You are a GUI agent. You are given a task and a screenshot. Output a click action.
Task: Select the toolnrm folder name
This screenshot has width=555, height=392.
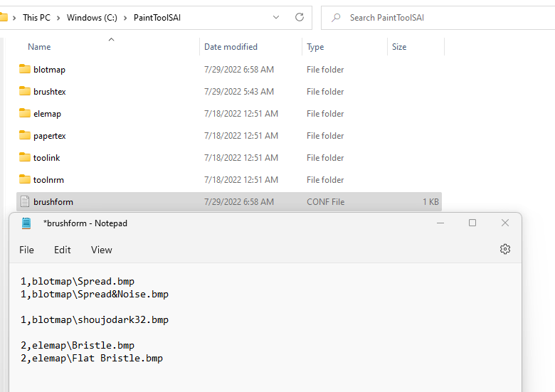[x=48, y=180]
